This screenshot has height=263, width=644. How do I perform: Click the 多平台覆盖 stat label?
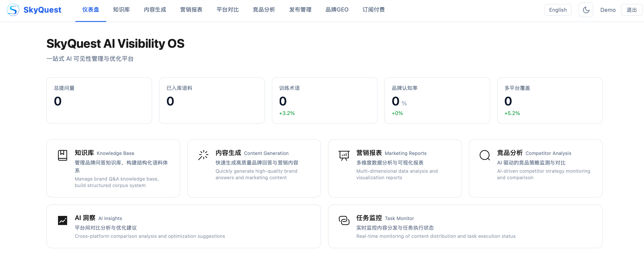517,88
